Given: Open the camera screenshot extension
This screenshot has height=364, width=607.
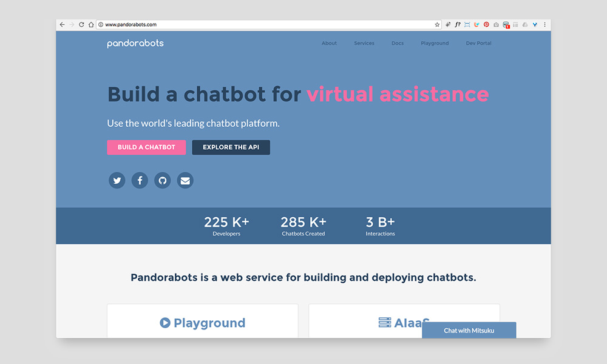Looking at the screenshot, I should pos(496,24).
